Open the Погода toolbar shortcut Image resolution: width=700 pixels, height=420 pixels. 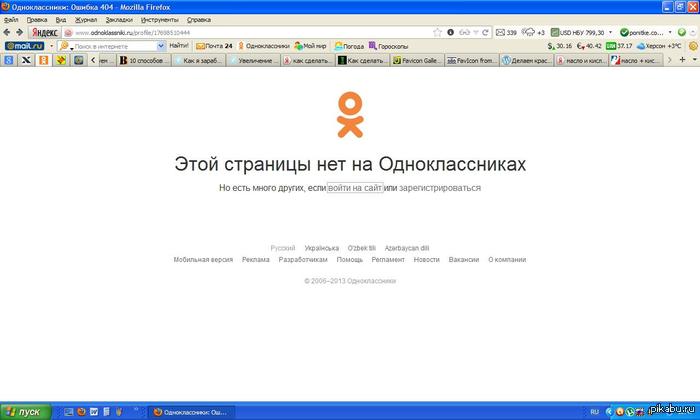click(x=349, y=46)
